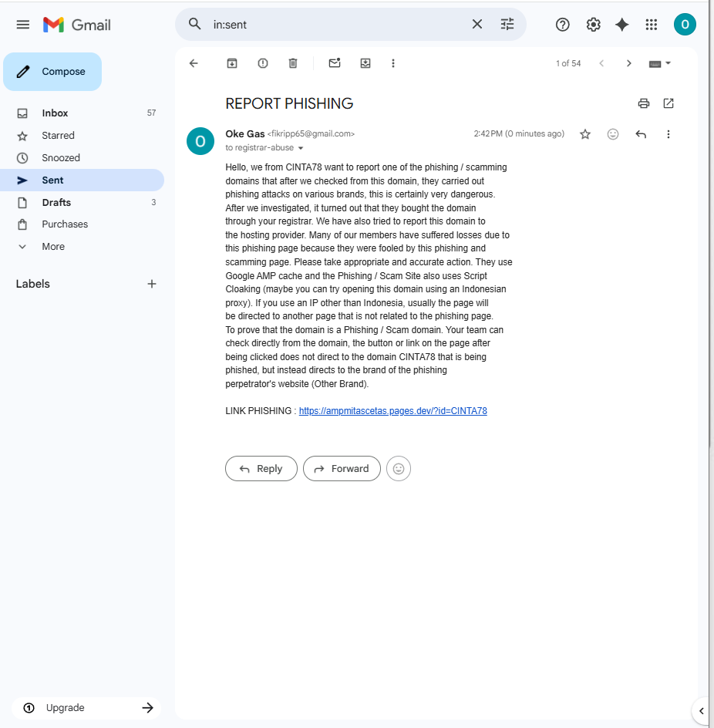Star the Oke Gas message
Viewport: 714px width, 728px height.
[x=585, y=134]
